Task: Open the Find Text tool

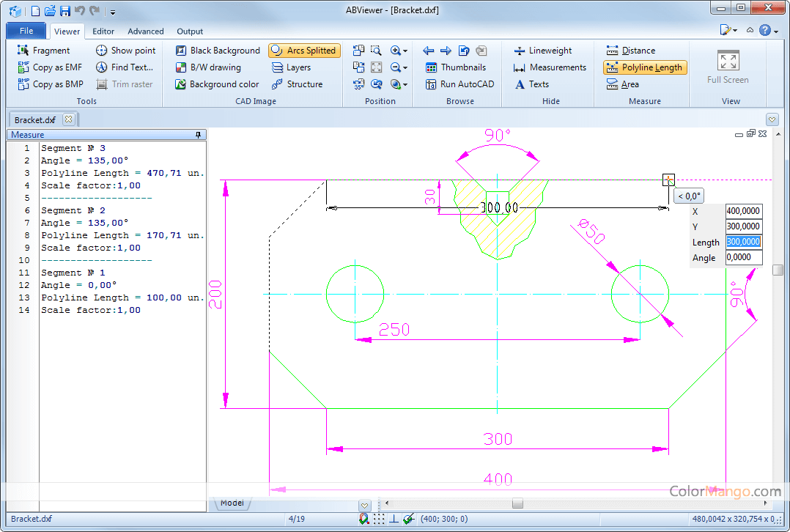Action: pyautogui.click(x=125, y=67)
